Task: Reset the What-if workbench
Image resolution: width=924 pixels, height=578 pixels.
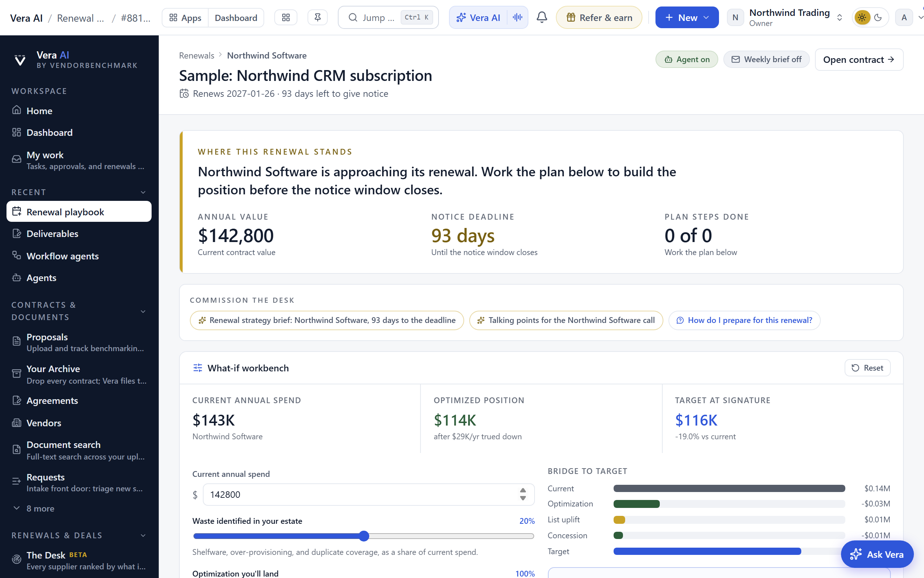Action: [x=867, y=368]
